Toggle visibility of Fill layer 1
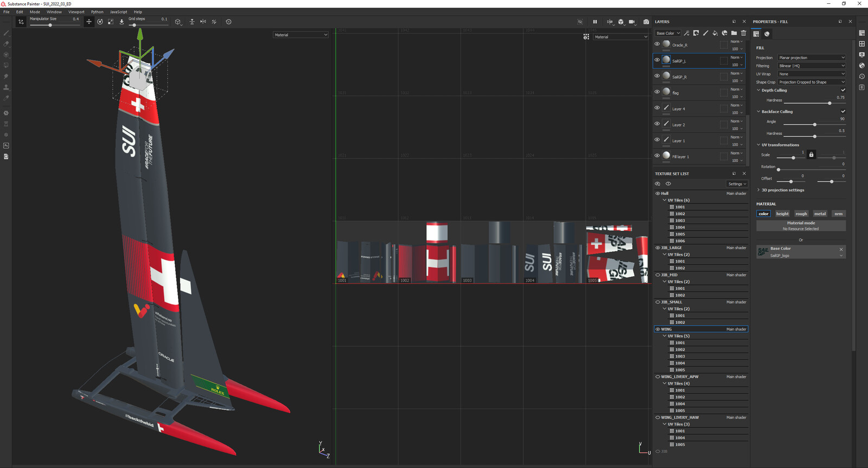Screen dimensions: 868x468 tap(657, 155)
